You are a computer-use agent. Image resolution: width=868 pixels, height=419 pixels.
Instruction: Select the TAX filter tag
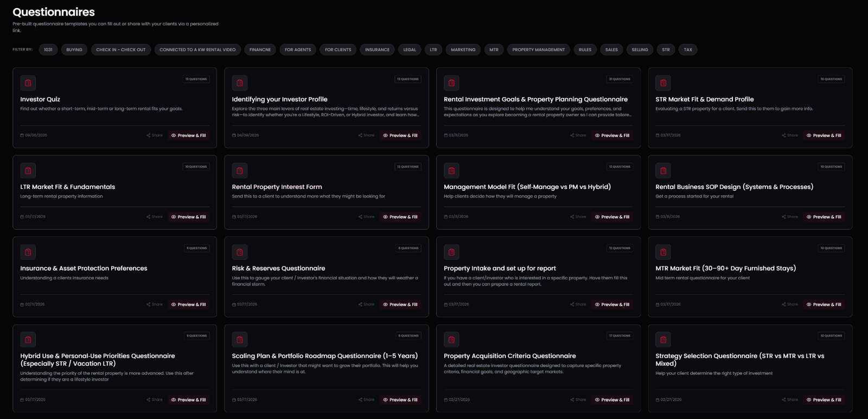(x=688, y=50)
